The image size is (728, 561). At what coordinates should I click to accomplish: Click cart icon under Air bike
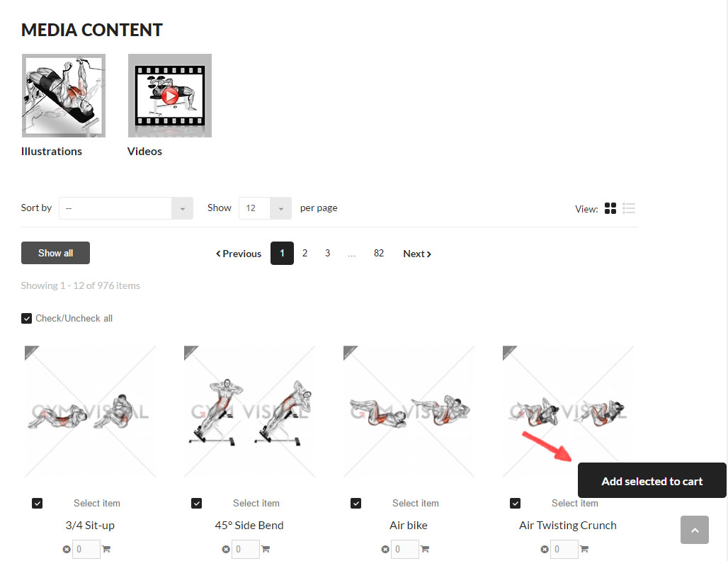425,549
